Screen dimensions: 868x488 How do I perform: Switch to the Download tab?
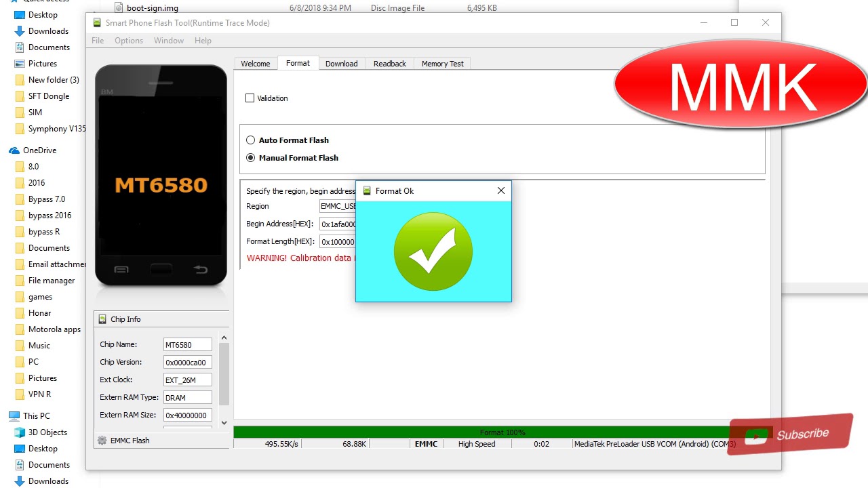[341, 64]
